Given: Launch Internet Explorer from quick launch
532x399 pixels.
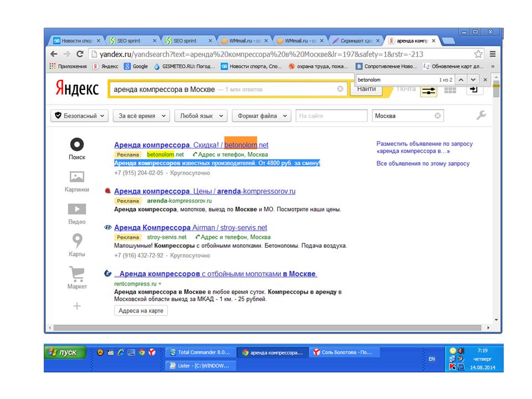Looking at the screenshot, I should pos(121,352).
